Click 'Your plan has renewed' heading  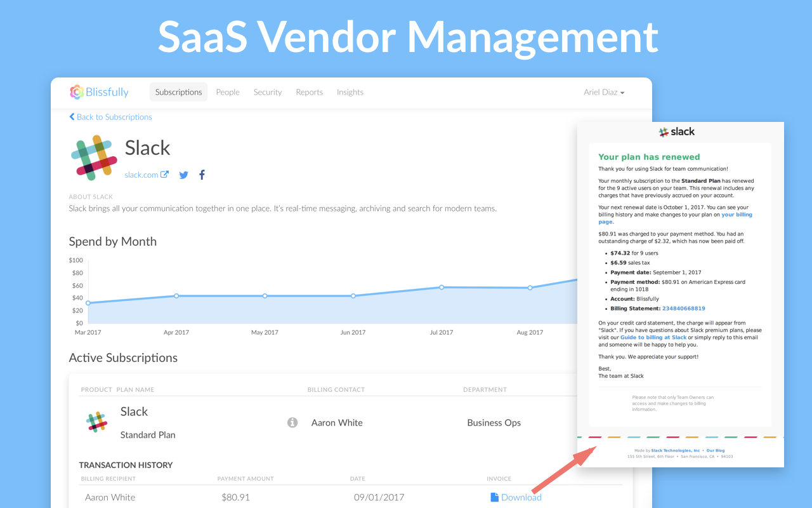[x=649, y=157]
